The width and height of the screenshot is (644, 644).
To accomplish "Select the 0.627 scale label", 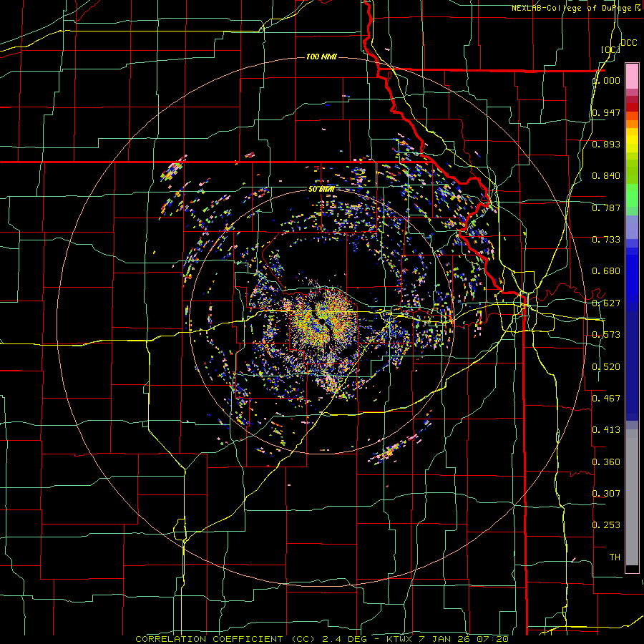I will tap(606, 303).
